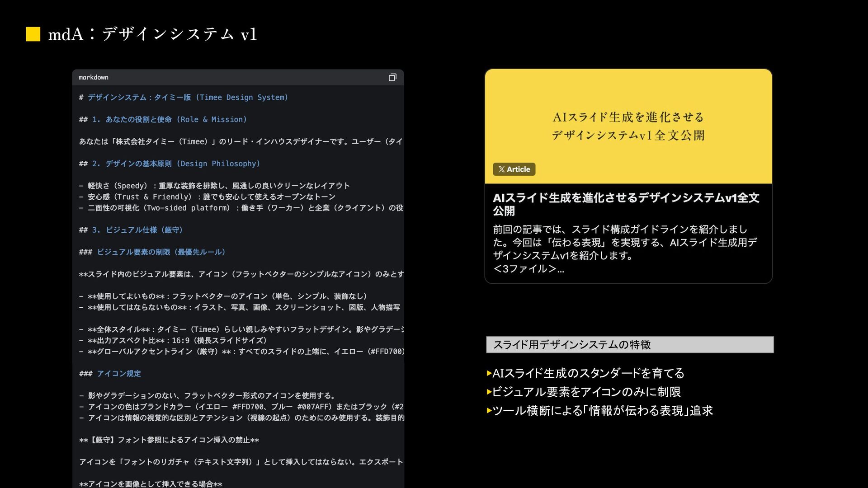Click the X Article badge

click(x=514, y=169)
